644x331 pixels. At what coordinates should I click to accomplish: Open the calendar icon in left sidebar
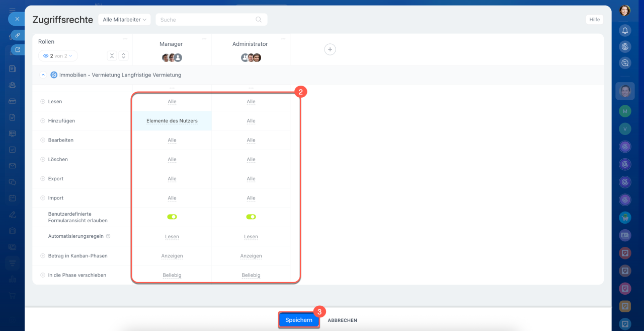[12, 198]
